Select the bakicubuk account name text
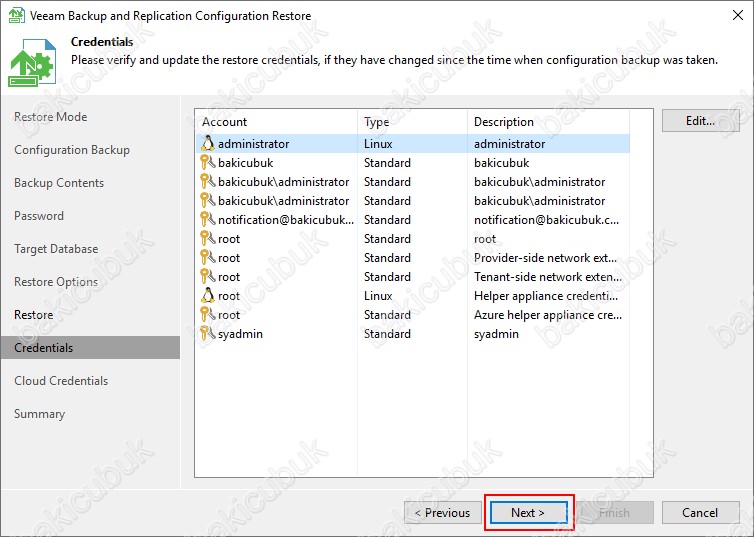The height and width of the screenshot is (537, 754). [246, 163]
